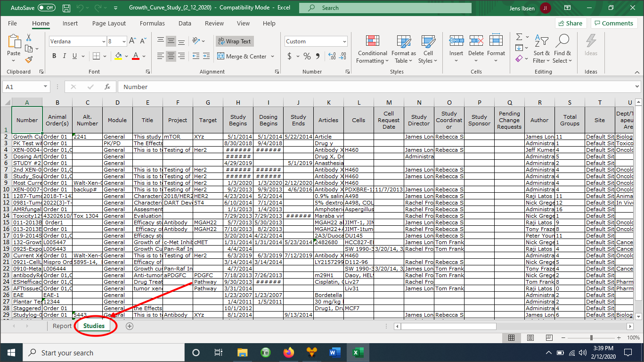Apply percent style formatting

point(307,57)
